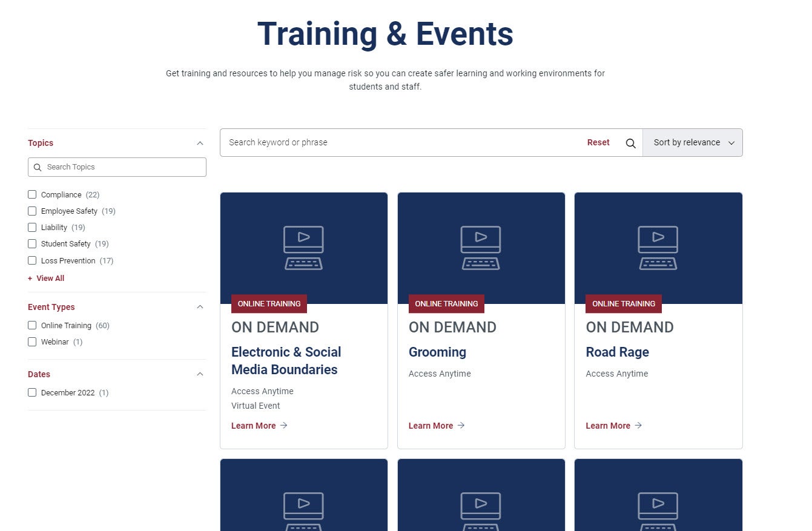Viewport: 812px width, 531px height.
Task: Click Virtual Event text on first card
Action: click(256, 406)
